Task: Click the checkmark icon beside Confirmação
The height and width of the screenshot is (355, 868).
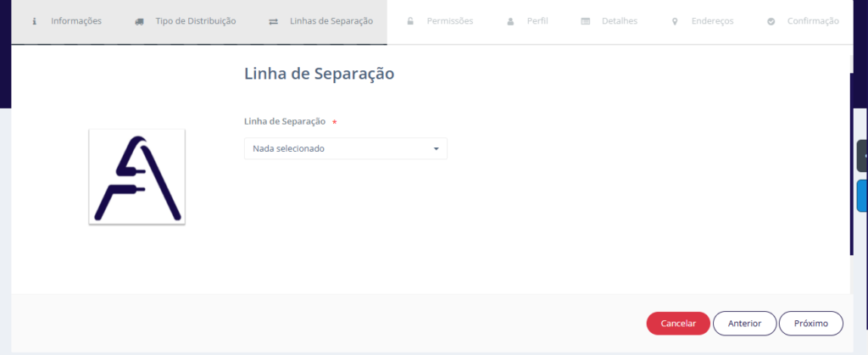Action: point(771,21)
